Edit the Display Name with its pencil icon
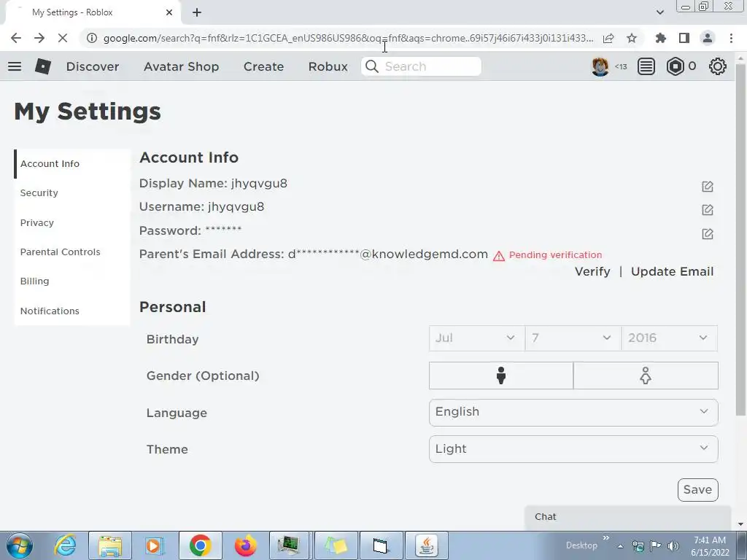Viewport: 747px width, 560px height. point(708,186)
